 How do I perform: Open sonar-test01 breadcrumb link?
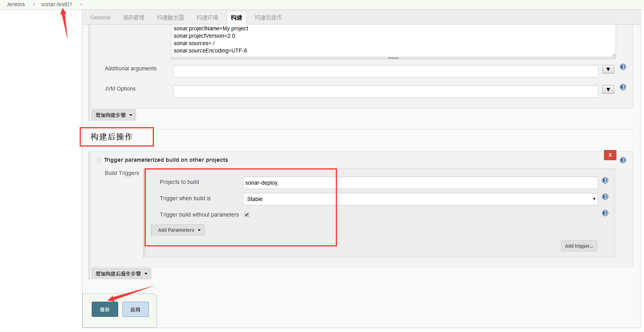(x=57, y=4)
